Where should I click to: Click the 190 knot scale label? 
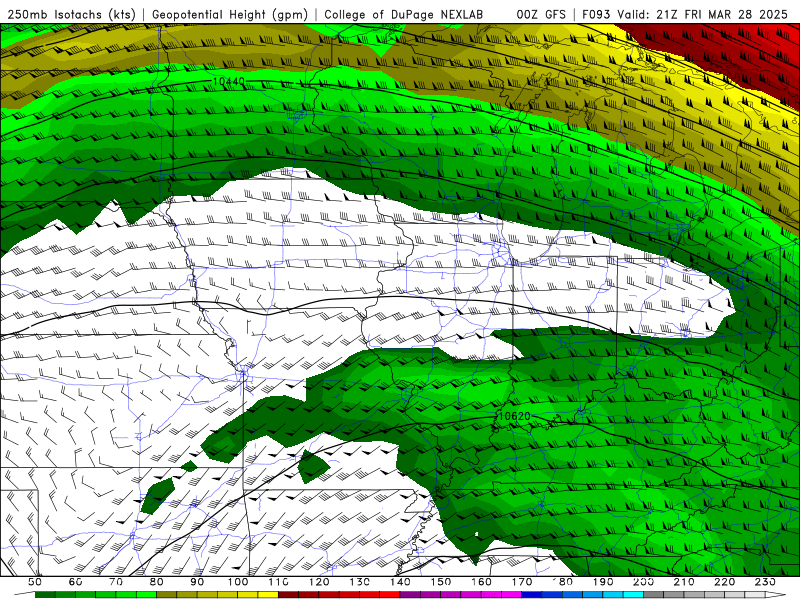[603, 582]
